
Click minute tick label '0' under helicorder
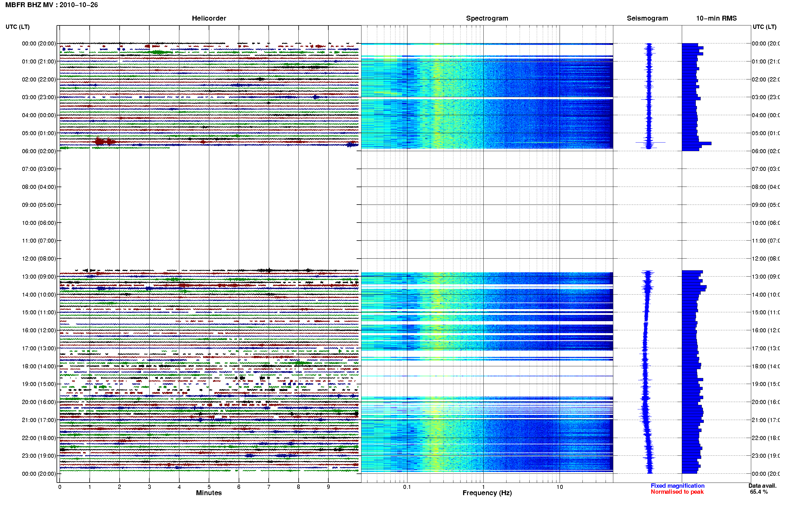pos(60,487)
